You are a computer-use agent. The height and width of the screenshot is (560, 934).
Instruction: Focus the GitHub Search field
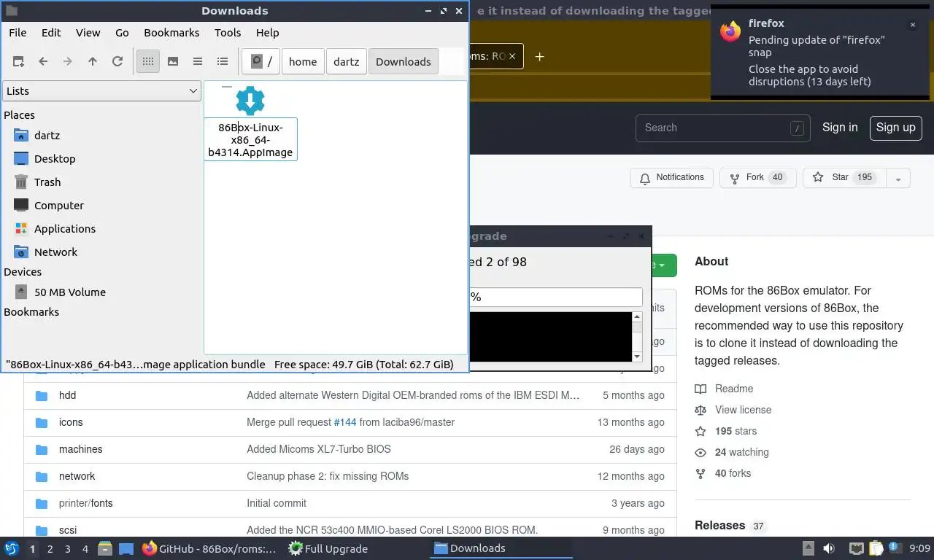tap(722, 128)
